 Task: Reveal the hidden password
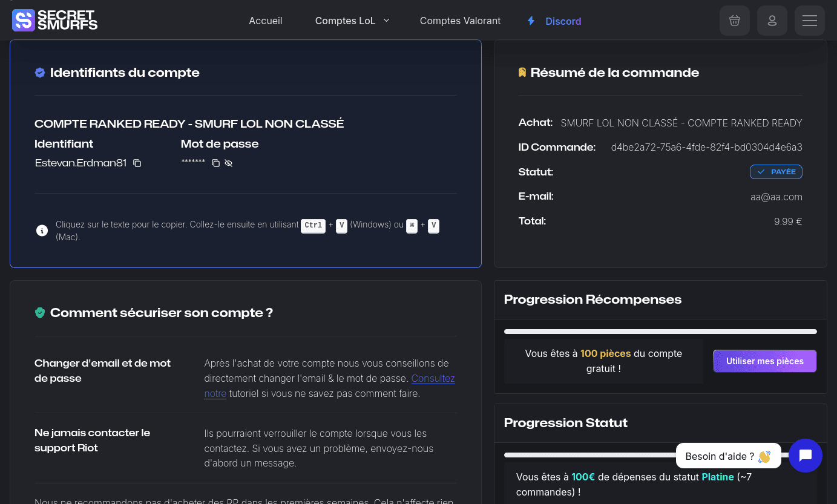click(x=228, y=163)
